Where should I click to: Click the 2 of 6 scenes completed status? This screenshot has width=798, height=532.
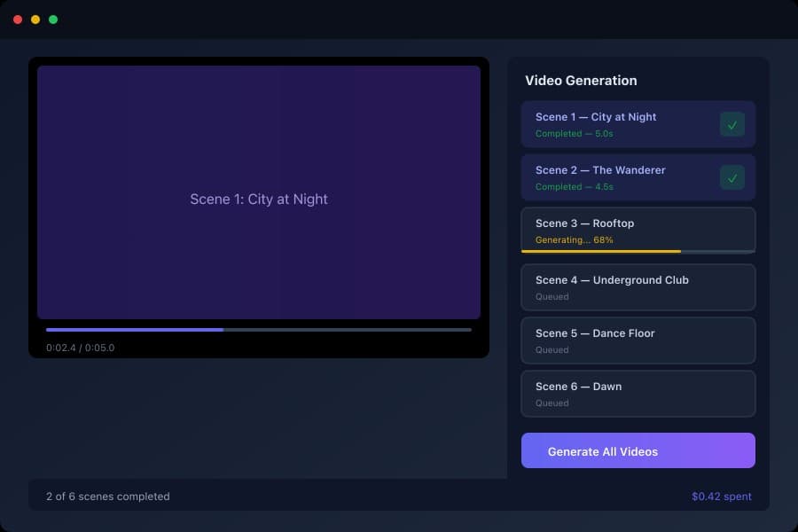point(108,496)
